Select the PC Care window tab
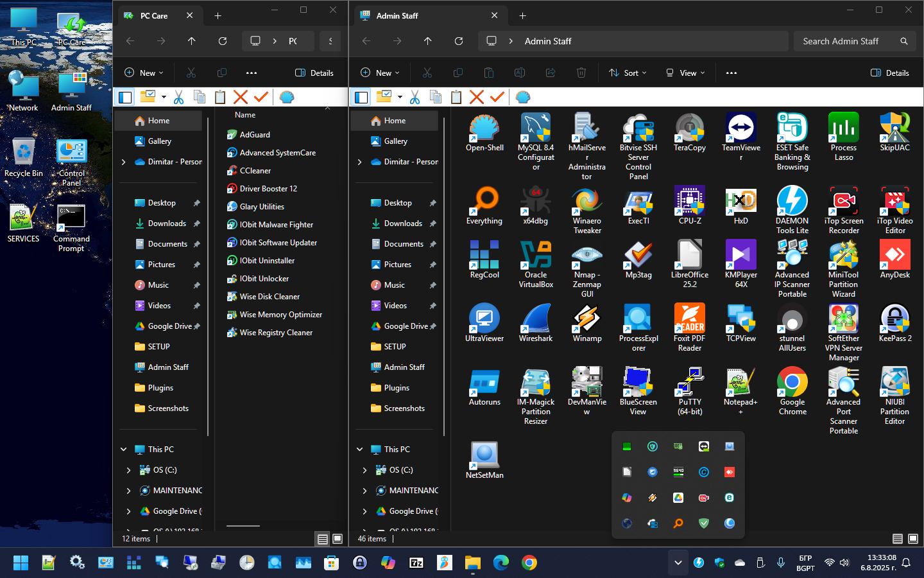Image resolution: width=924 pixels, height=578 pixels. 161,15
